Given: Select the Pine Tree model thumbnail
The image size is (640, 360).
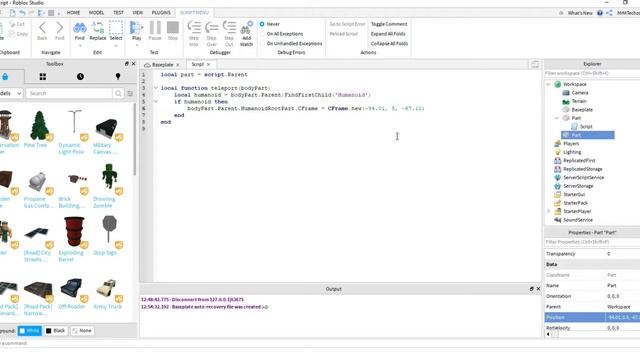Looking at the screenshot, I should pos(39,125).
